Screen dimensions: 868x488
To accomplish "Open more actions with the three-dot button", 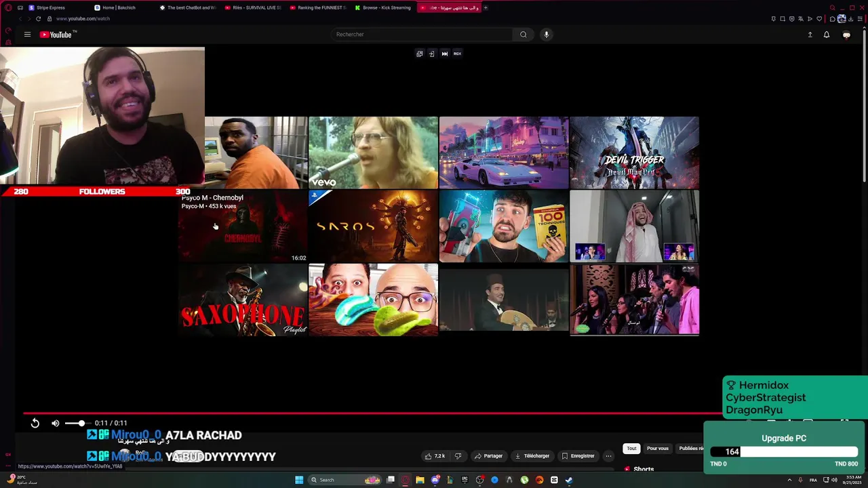I will point(608,456).
